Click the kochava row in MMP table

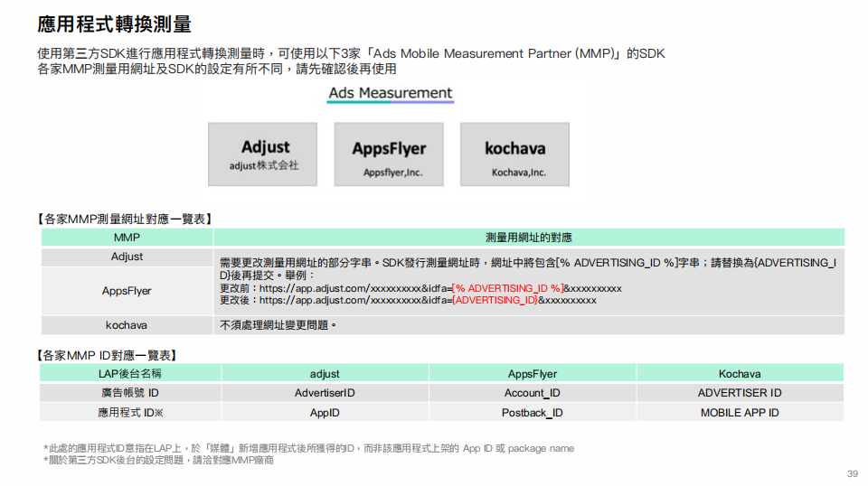[x=127, y=325]
